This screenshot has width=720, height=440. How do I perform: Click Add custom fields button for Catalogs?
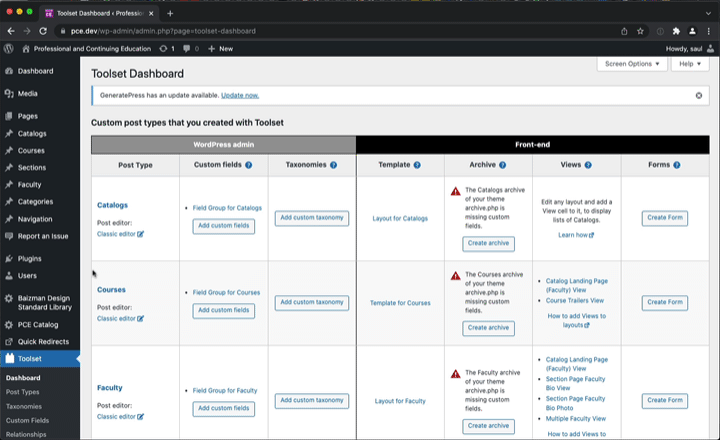tap(224, 226)
